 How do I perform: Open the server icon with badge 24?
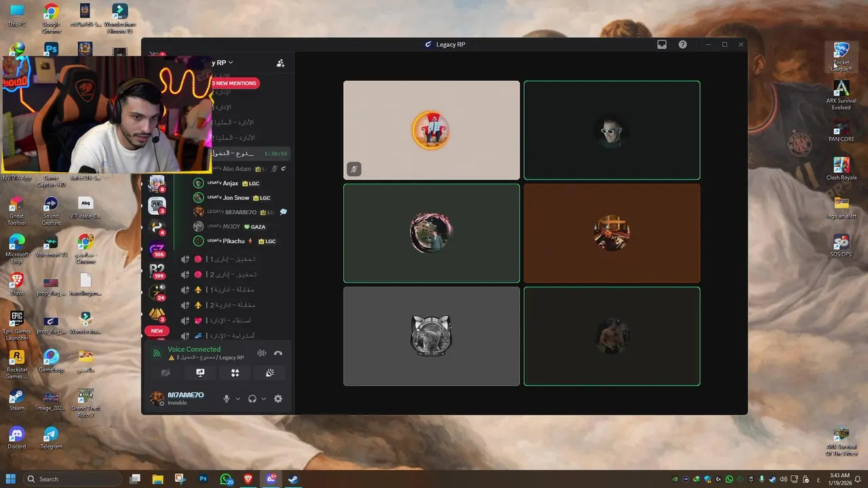pos(157,292)
